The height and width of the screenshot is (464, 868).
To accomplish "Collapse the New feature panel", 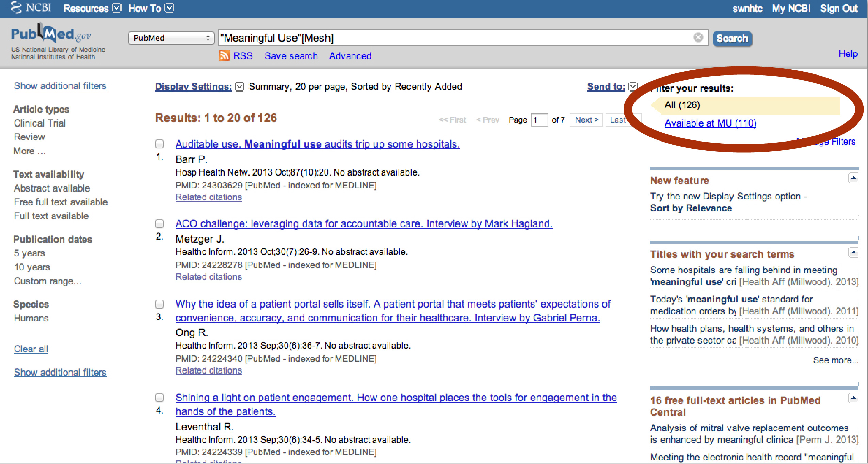I will pos(853,178).
